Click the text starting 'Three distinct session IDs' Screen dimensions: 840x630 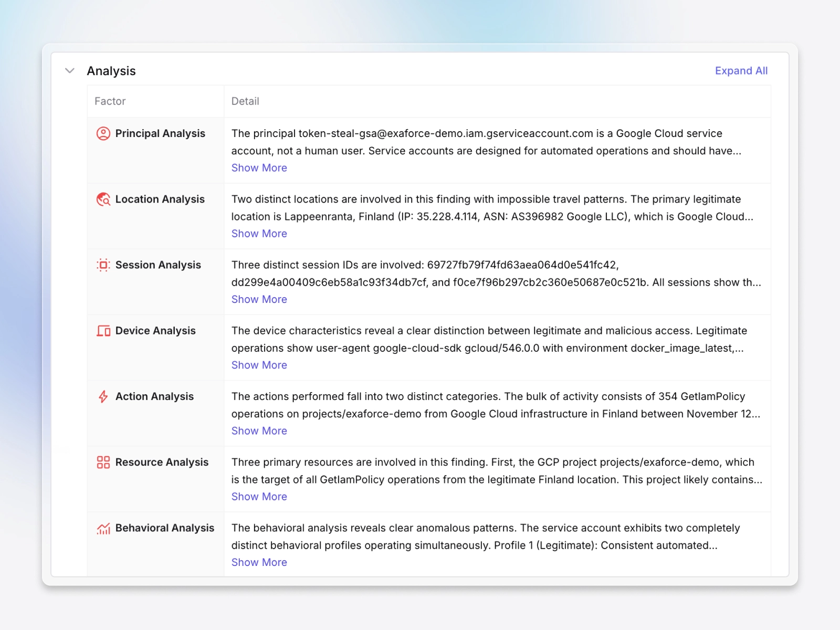[496, 274]
